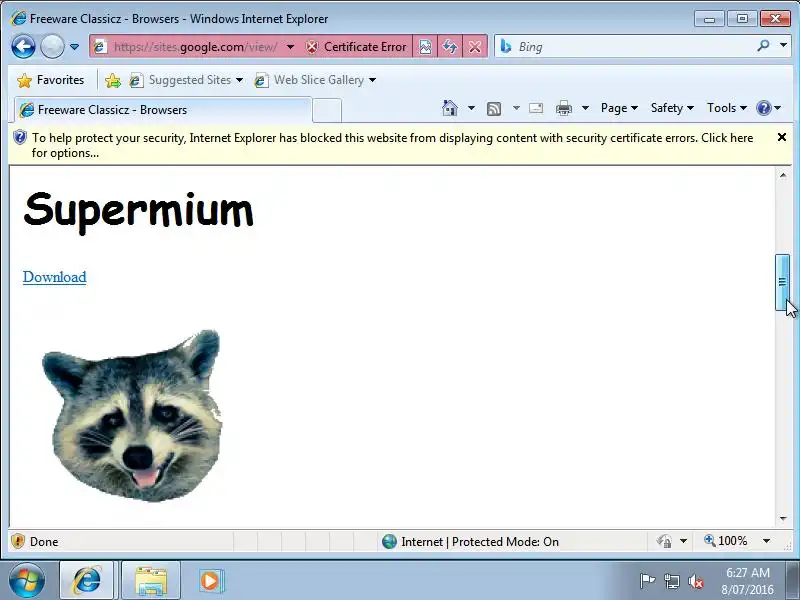
Task: Go back with the Back arrow button
Action: pos(23,47)
